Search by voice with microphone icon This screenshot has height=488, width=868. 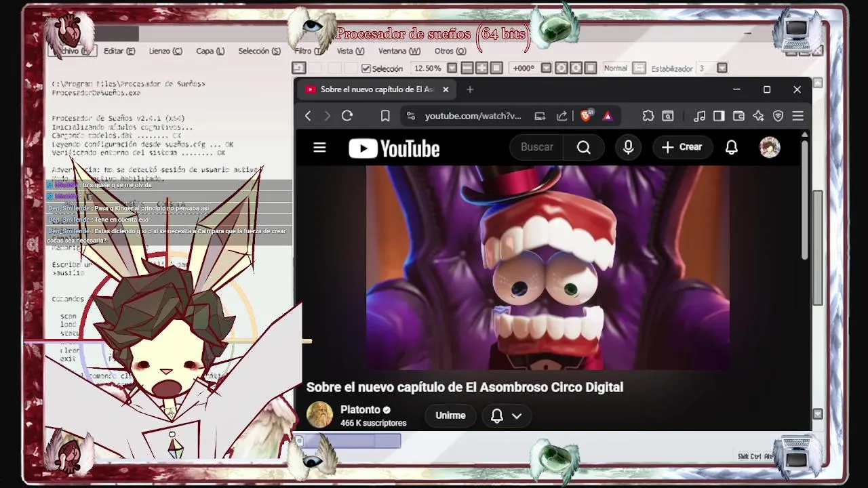[x=629, y=147]
